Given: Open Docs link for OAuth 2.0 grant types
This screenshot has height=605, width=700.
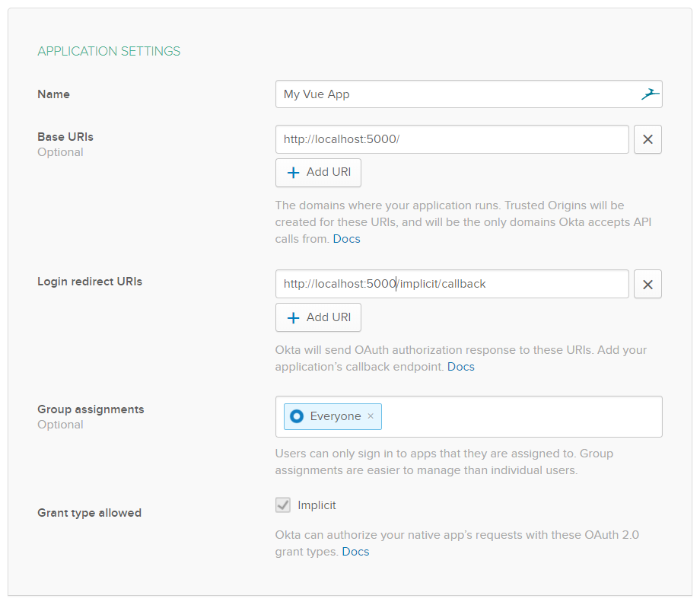Looking at the screenshot, I should pyautogui.click(x=355, y=552).
